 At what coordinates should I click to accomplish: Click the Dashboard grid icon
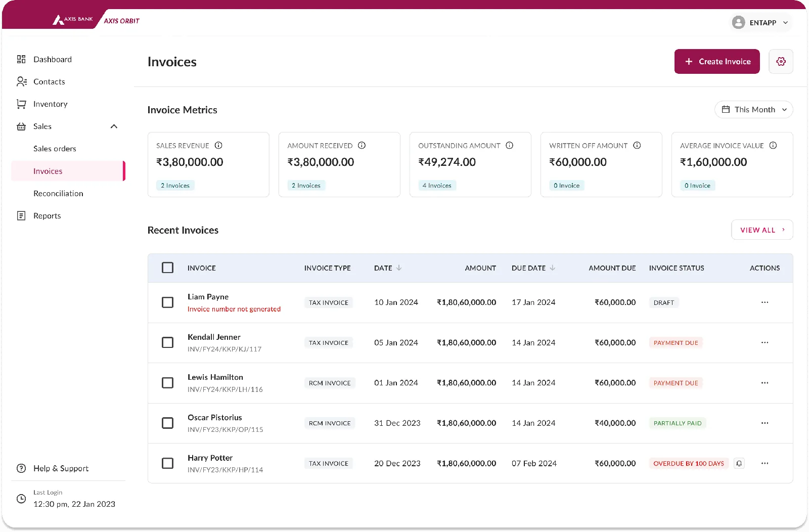[21, 59]
